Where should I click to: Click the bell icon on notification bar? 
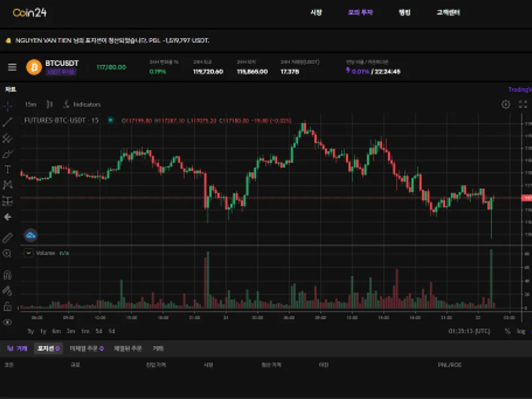pyautogui.click(x=8, y=41)
